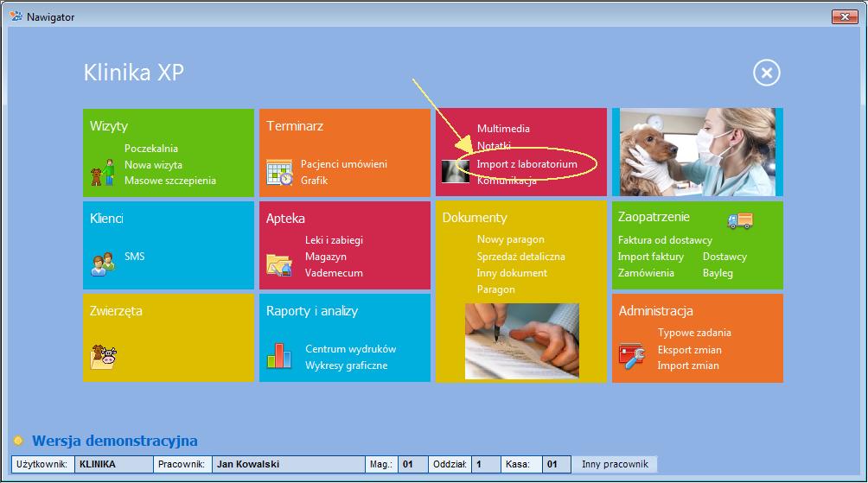Open Poczekalnia waiting room

click(151, 149)
